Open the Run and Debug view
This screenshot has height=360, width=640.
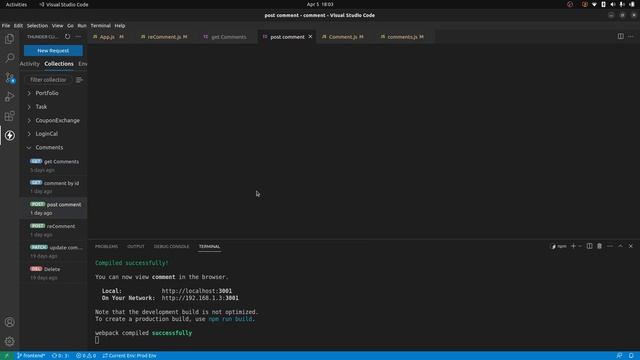pos(9,97)
